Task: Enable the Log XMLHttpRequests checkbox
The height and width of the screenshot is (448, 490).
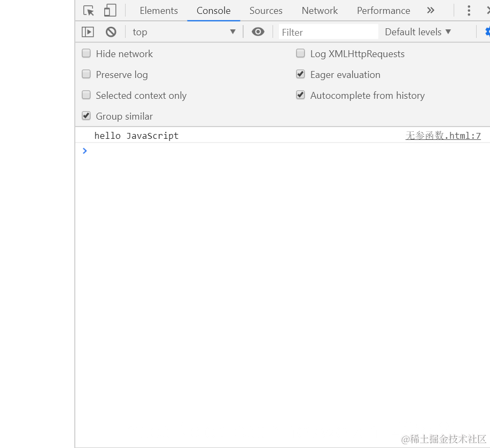Action: click(300, 53)
